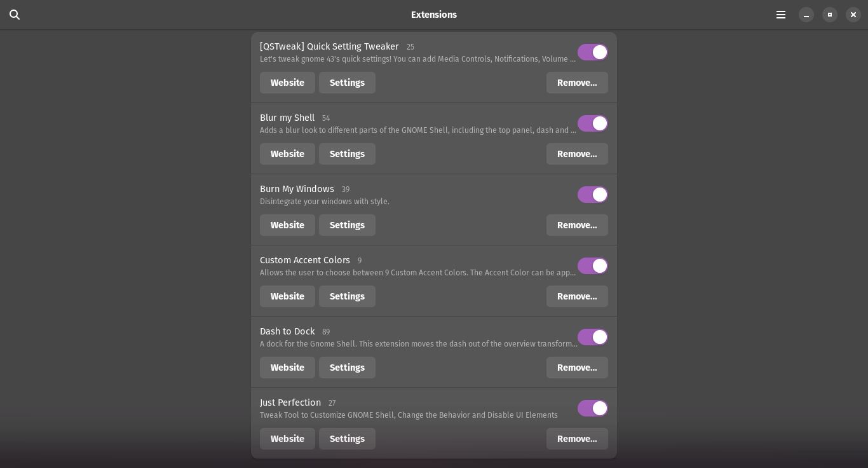
Task: Open Just Perfection Settings
Action: (347, 439)
